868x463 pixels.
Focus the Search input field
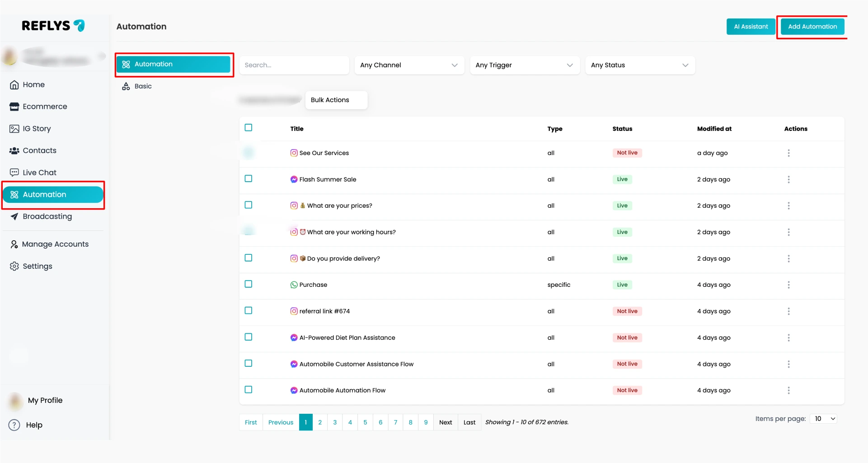pos(294,65)
